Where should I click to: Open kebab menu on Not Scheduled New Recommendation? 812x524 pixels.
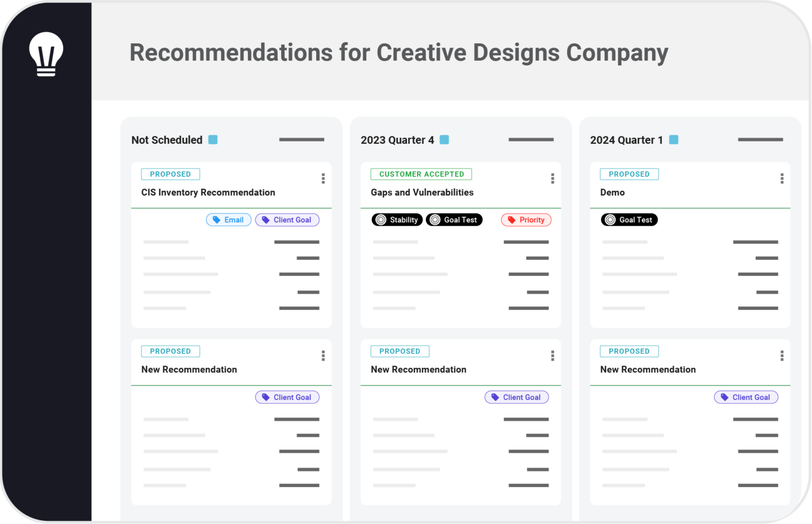[323, 356]
